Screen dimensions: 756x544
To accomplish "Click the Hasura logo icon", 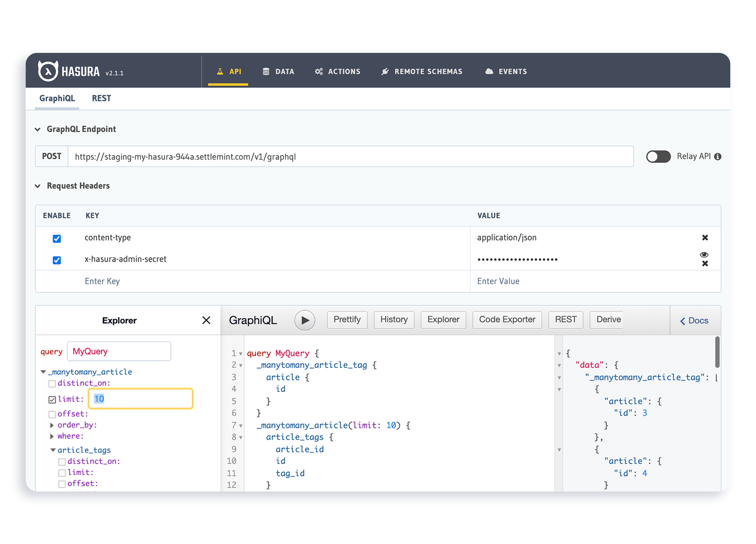I will pos(48,71).
